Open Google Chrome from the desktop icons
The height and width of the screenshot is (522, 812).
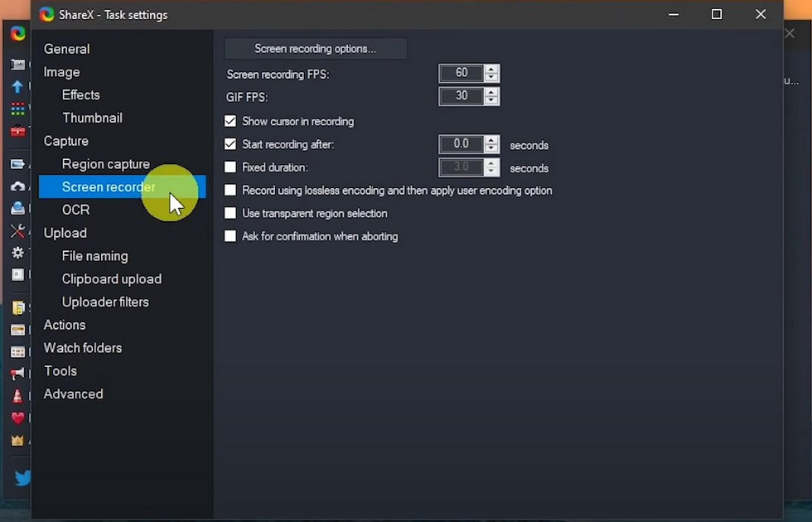17,33
